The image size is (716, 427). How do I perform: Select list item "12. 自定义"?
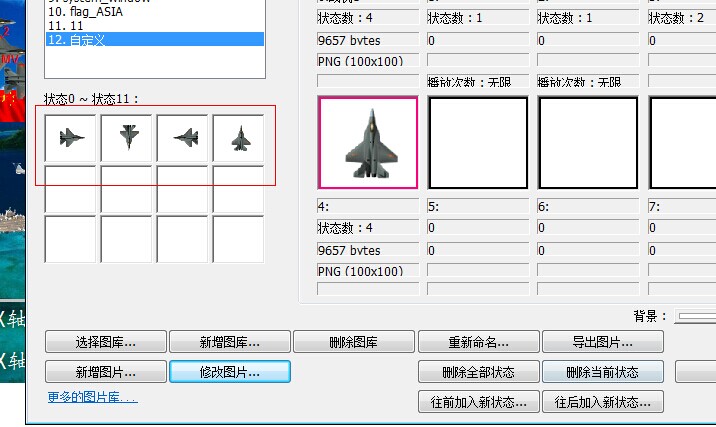155,39
